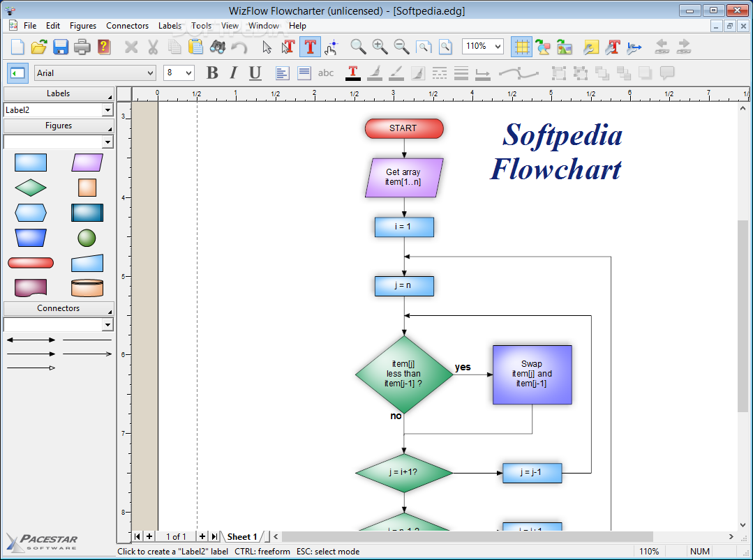Open the Connectors menu
Viewport: 753px width, 560px height.
pos(127,26)
